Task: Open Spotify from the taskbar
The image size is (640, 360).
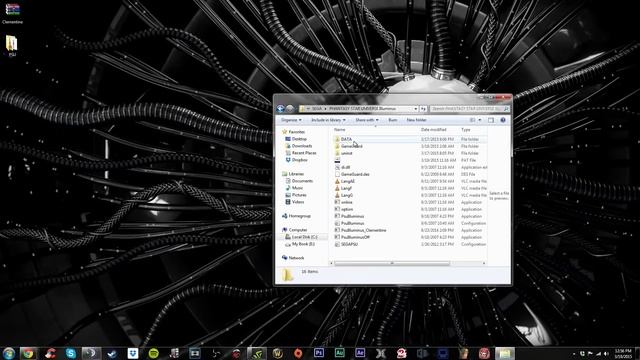Action: [153, 353]
